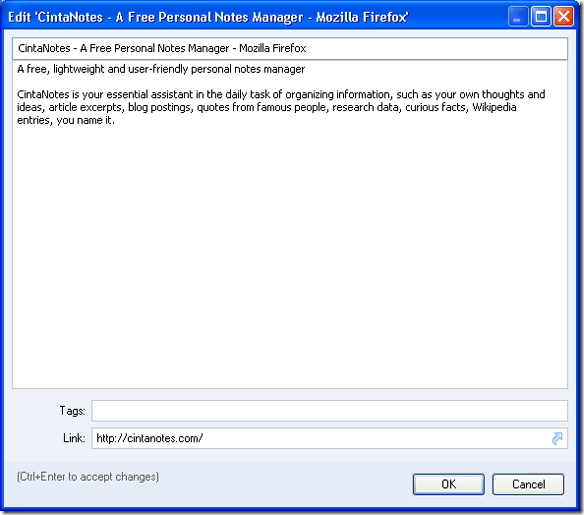
Task: Click the word 'Wikipedia' in note text
Action: pyautogui.click(x=494, y=107)
